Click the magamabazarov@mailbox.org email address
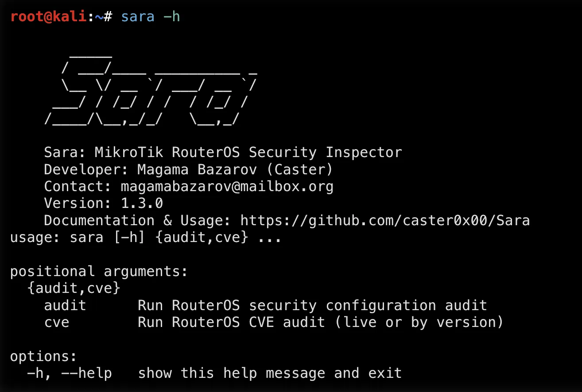Screen dimensions: 582x392 pyautogui.click(x=227, y=186)
